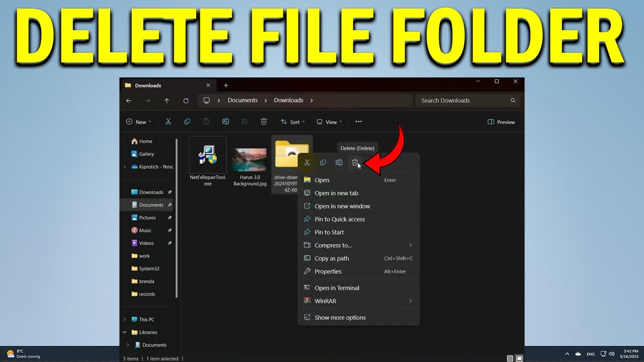
Task: Click Documents in the address bar breadcrumb
Action: click(243, 101)
